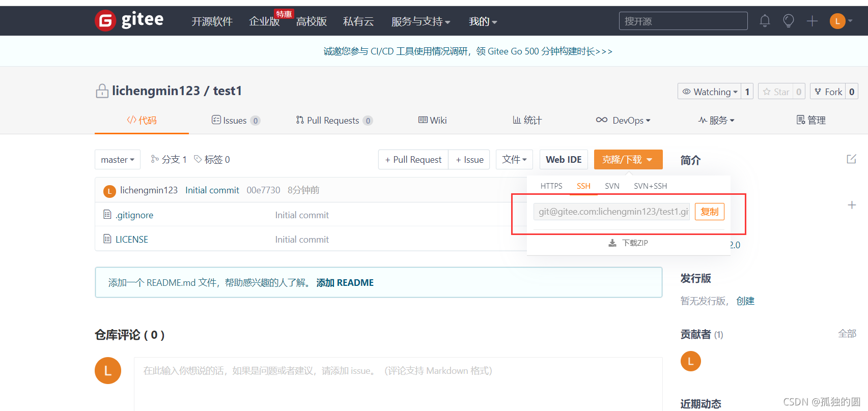The image size is (868, 411).
Task: Click the contributor avatar L
Action: [691, 361]
